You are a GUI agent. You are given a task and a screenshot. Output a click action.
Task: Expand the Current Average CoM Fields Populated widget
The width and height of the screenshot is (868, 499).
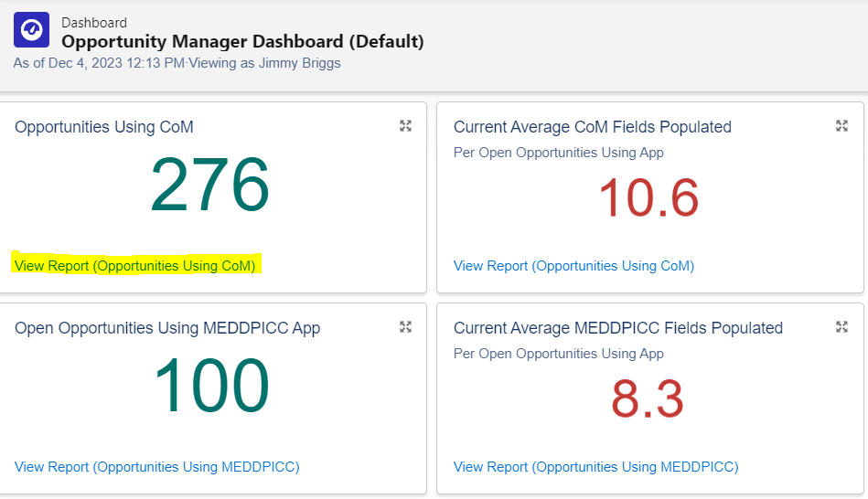click(x=841, y=126)
